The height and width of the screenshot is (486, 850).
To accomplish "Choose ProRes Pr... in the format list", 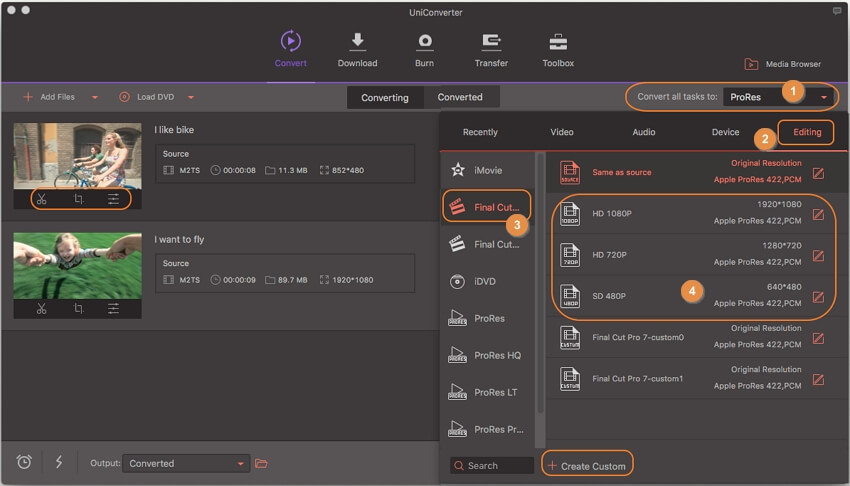I will click(487, 429).
